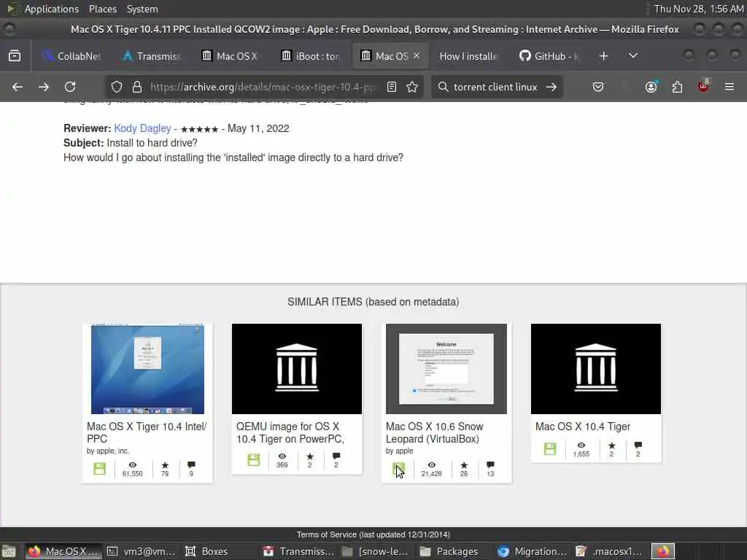The image size is (747, 560).
Task: Click the Terms of Service footer link
Action: coord(373,534)
